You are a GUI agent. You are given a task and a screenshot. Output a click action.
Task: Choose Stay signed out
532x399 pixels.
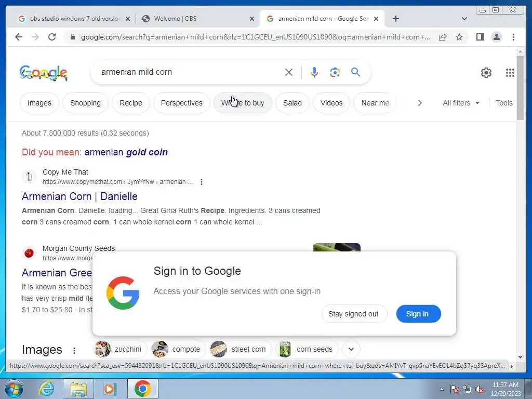[x=354, y=314]
